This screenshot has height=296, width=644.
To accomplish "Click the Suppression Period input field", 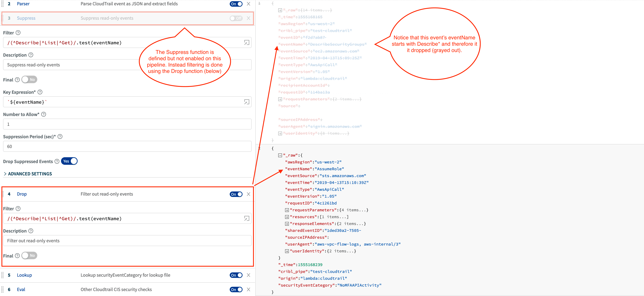I will [x=127, y=146].
